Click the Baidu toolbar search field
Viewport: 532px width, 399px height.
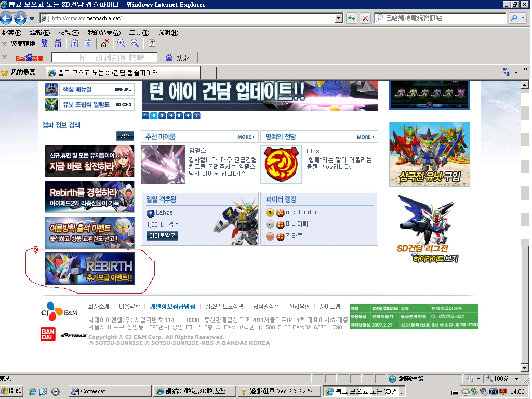104,58
